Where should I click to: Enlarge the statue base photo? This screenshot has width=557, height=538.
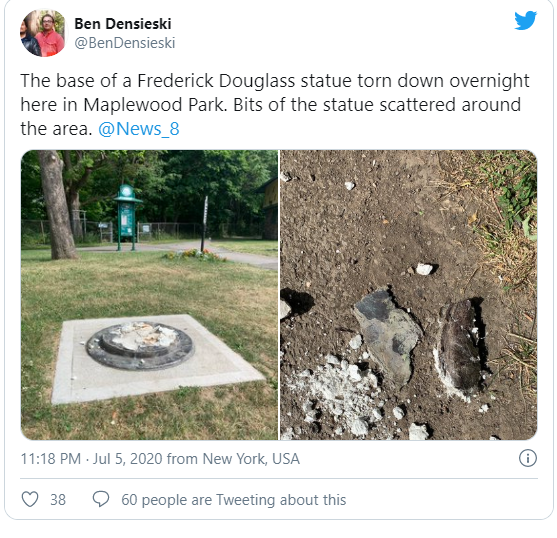[x=150, y=295]
